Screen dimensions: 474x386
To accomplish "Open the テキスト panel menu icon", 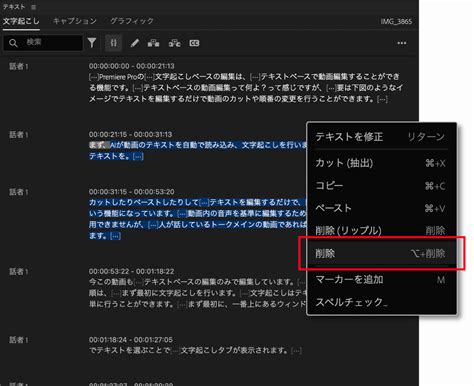I will point(33,7).
